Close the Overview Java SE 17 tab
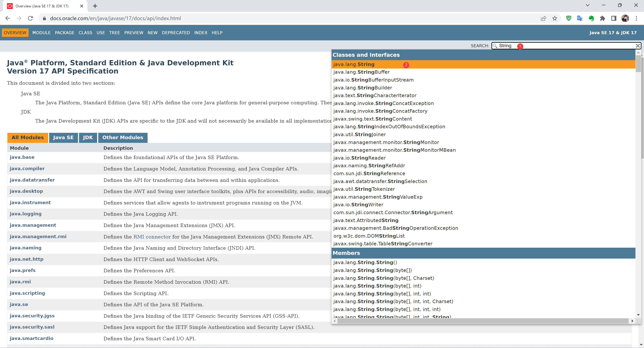The image size is (644, 348). click(x=82, y=6)
